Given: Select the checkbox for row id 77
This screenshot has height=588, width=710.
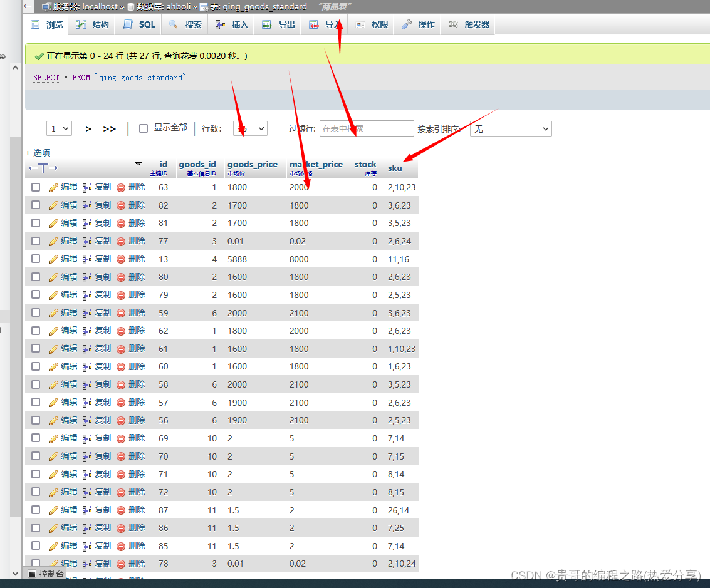Looking at the screenshot, I should [x=36, y=241].
